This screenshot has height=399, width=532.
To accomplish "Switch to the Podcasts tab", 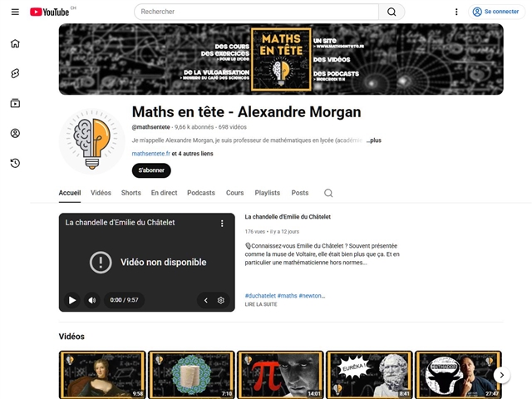I will point(200,193).
